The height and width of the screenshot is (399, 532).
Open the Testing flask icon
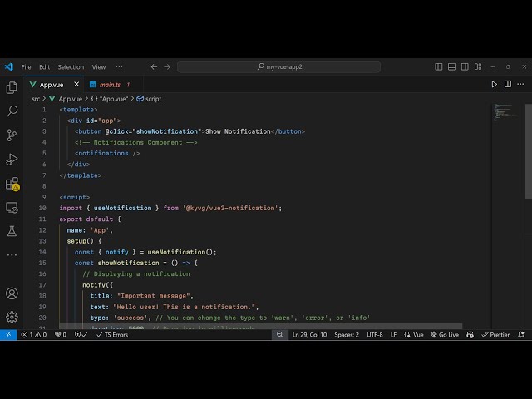(x=12, y=231)
